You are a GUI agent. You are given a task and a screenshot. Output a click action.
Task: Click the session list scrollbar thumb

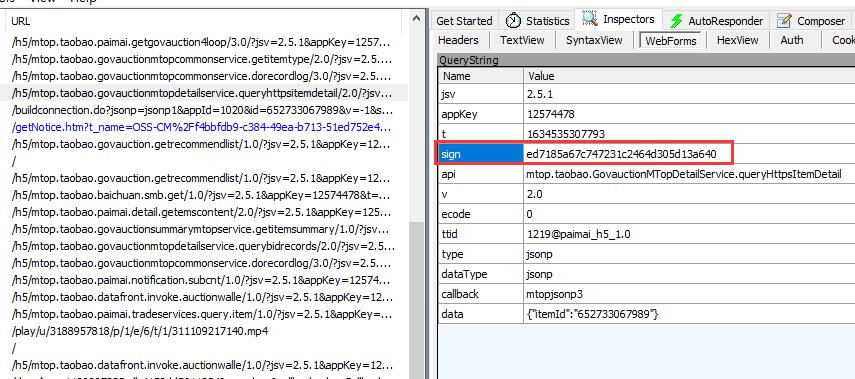[416, 300]
